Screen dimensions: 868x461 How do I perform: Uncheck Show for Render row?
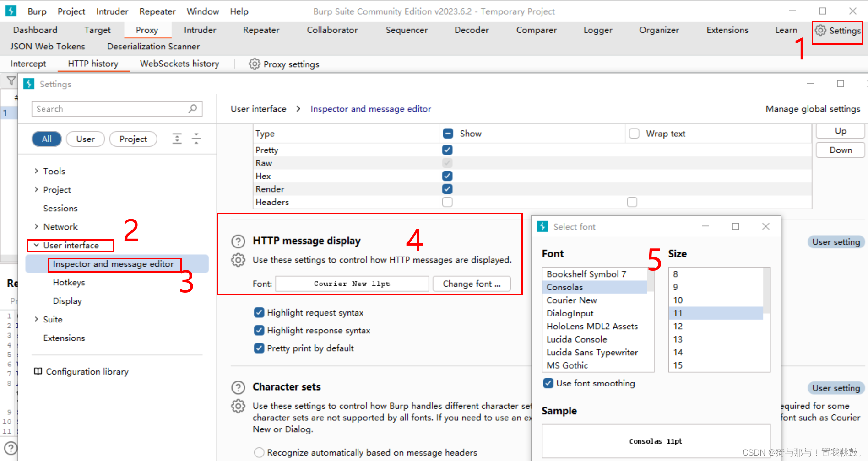click(447, 189)
